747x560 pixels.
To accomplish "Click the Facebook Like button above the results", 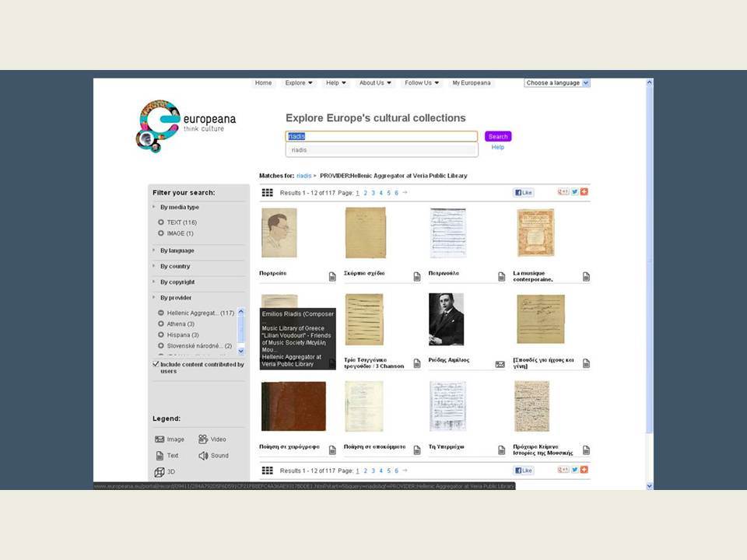I will (x=524, y=192).
